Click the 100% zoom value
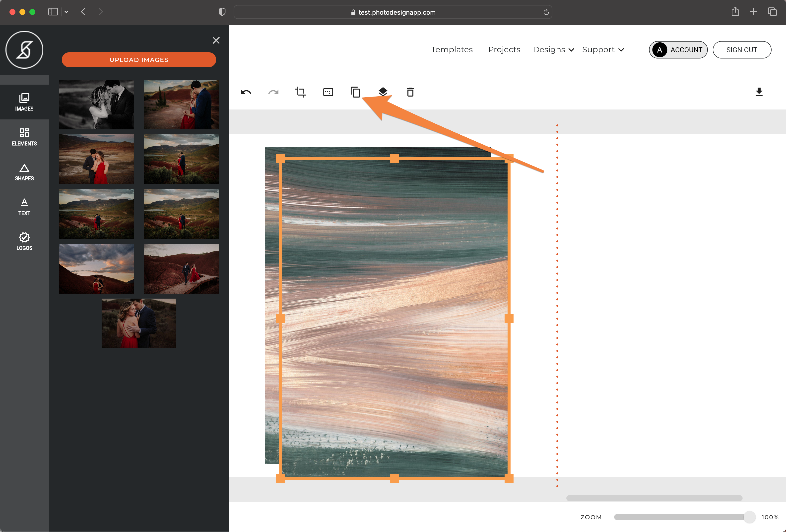Image resolution: width=786 pixels, height=532 pixels. [770, 517]
